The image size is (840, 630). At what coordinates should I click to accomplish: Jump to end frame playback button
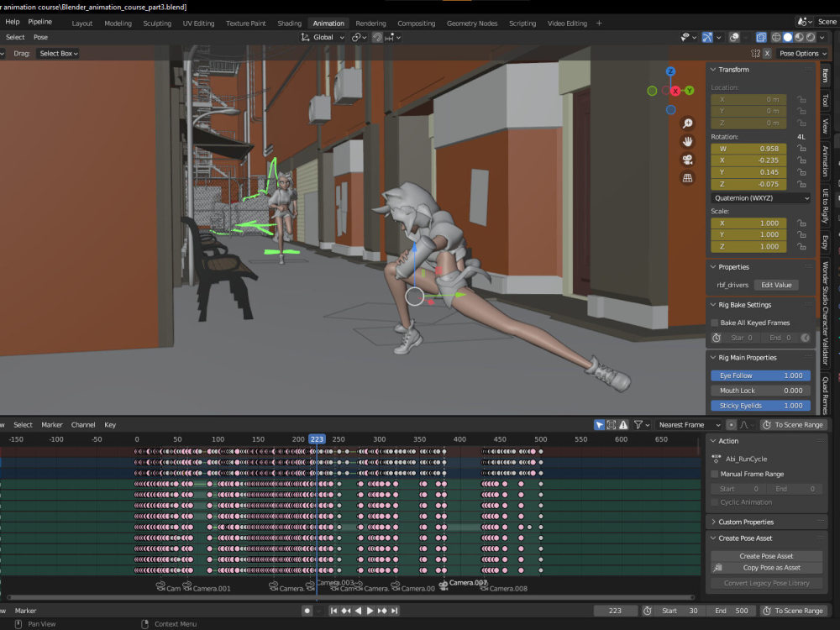(394, 611)
